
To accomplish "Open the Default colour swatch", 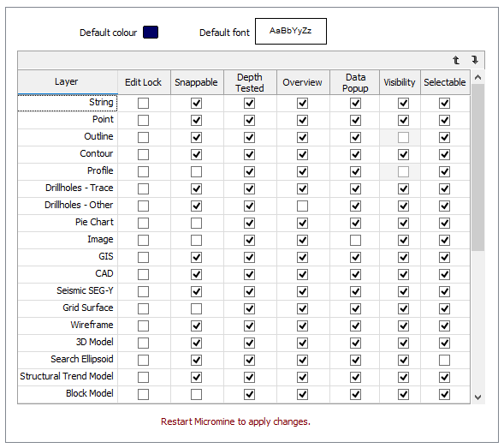I will 151,33.
